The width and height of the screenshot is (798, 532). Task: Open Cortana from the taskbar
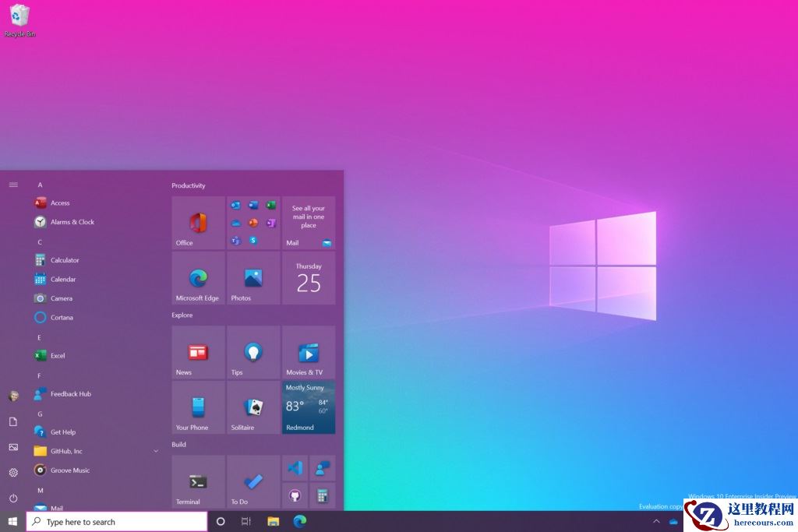click(221, 521)
